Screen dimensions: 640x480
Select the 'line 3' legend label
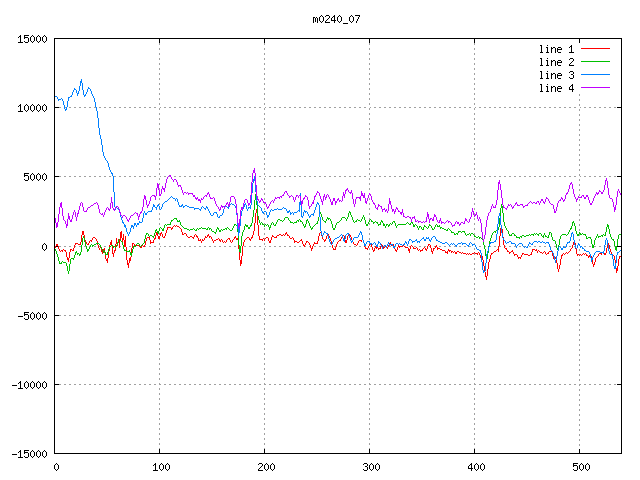[556, 75]
